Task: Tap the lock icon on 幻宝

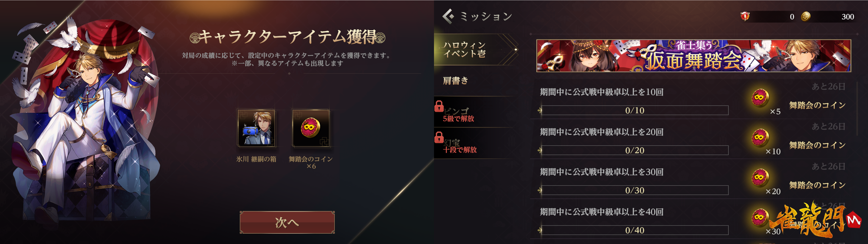Action: pos(439,137)
